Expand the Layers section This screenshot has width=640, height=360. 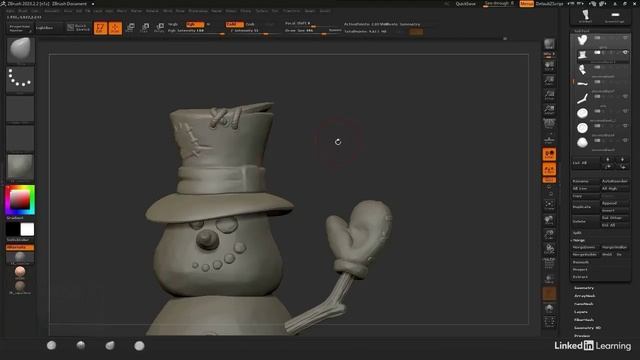[x=580, y=312]
